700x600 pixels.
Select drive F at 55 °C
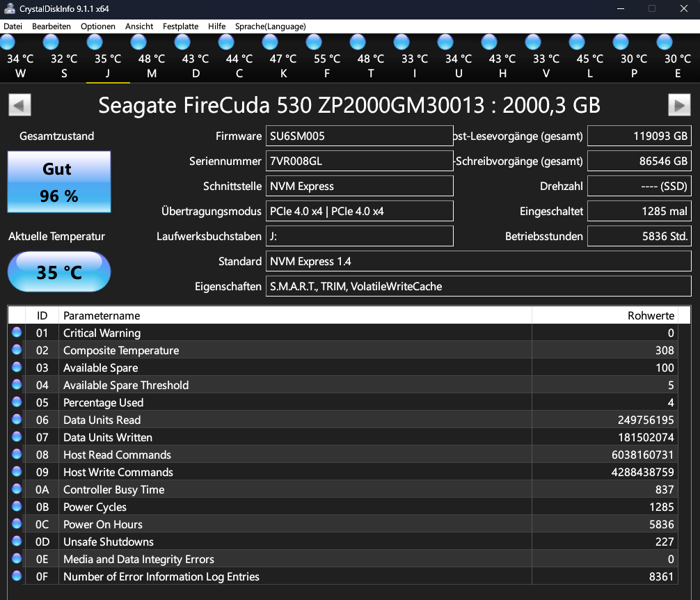click(x=327, y=58)
